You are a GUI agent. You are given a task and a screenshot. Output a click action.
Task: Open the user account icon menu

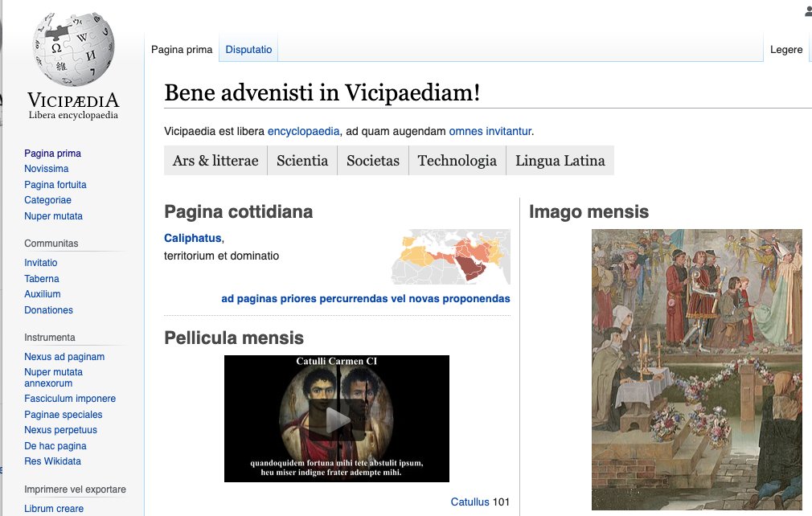pos(806,11)
